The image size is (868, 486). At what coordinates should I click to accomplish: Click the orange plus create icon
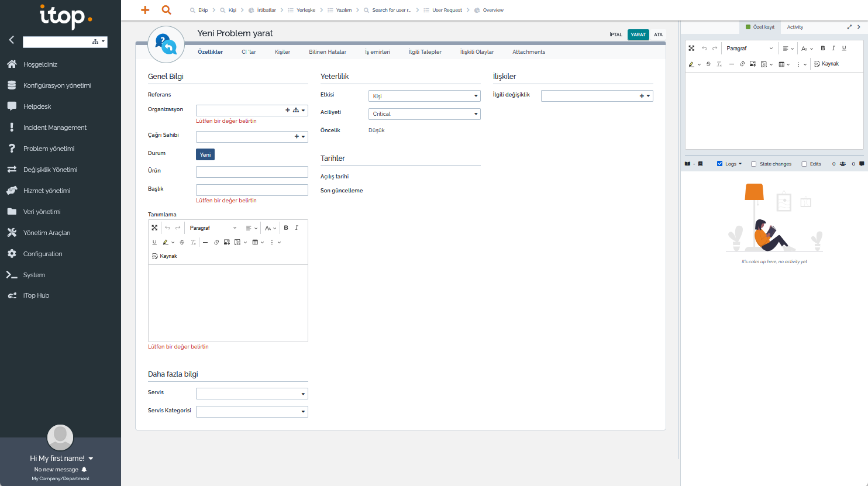[145, 10]
